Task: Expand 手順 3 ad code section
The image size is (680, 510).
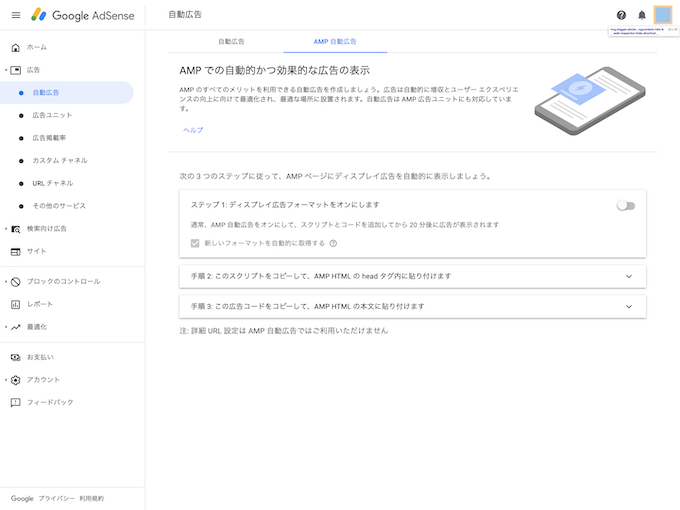Action: pyautogui.click(x=628, y=306)
